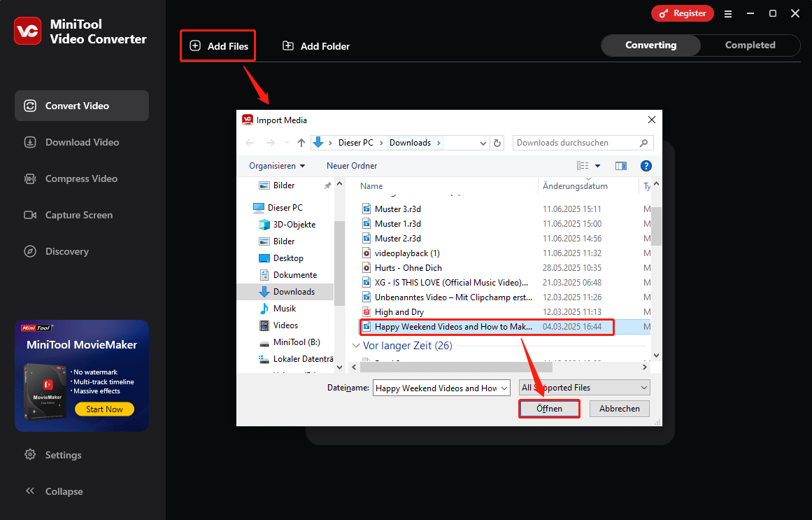
Task: Click the Dateiname input field
Action: coord(435,388)
